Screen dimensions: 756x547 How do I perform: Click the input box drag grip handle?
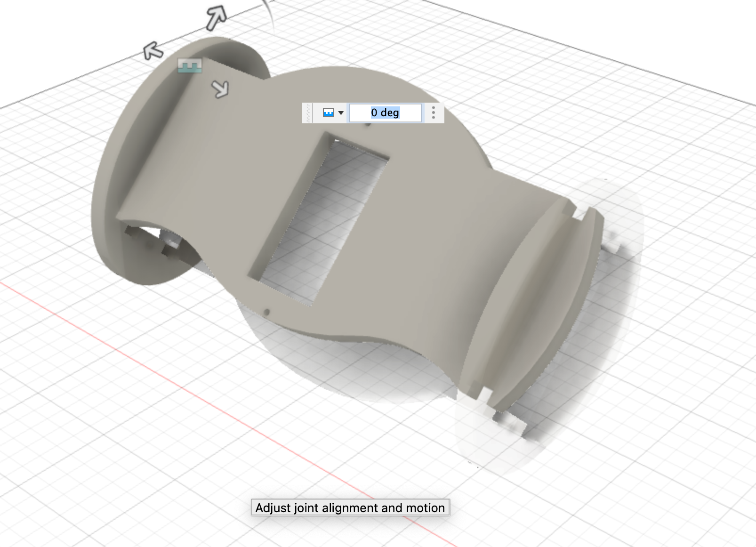pyautogui.click(x=309, y=113)
